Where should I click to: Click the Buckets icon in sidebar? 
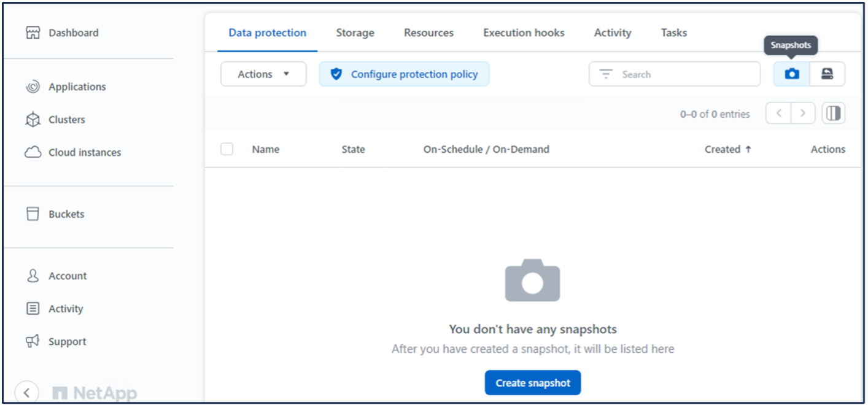coord(33,214)
